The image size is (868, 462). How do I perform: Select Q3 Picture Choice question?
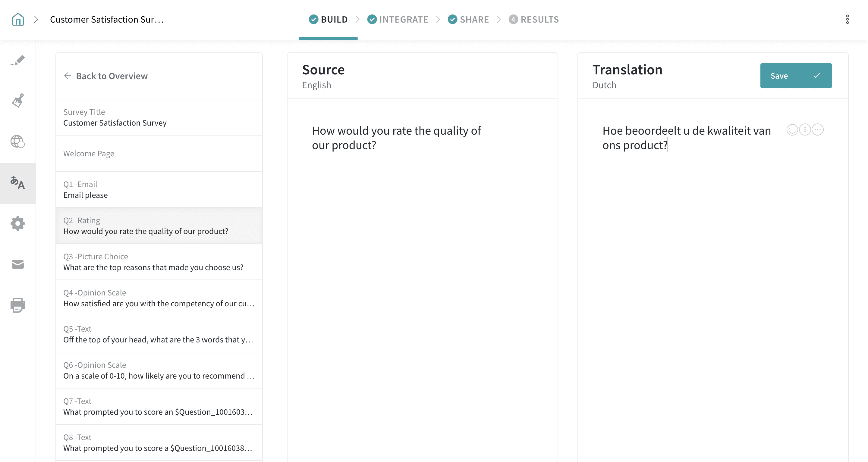click(x=159, y=262)
